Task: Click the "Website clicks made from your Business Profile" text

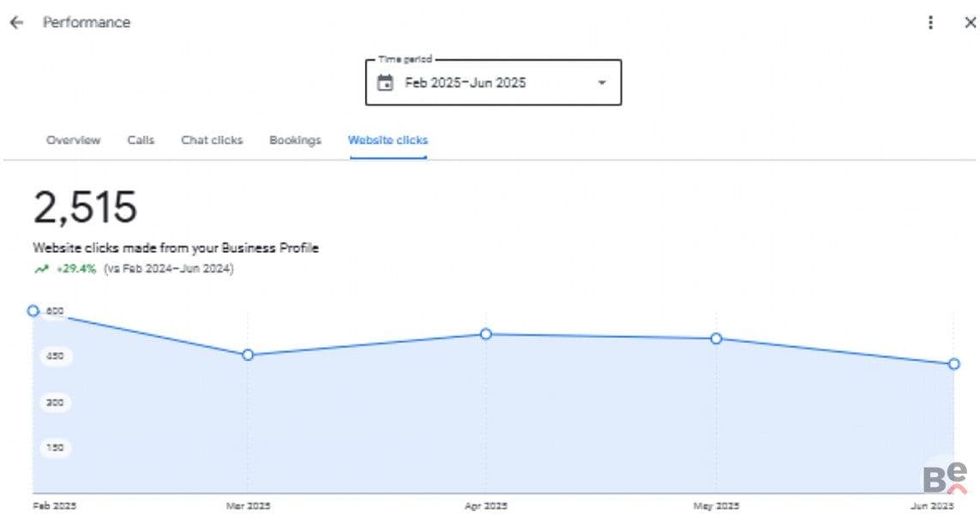Action: click(176, 248)
